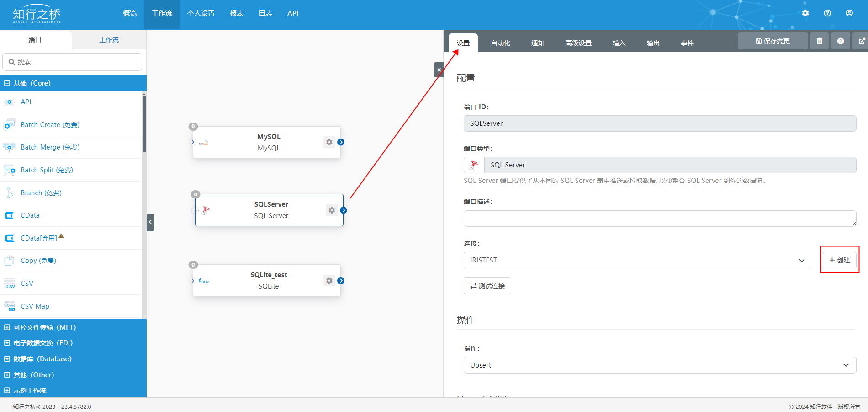Click the 知行之桥 logo
868x412 pixels.
pyautogui.click(x=37, y=14)
